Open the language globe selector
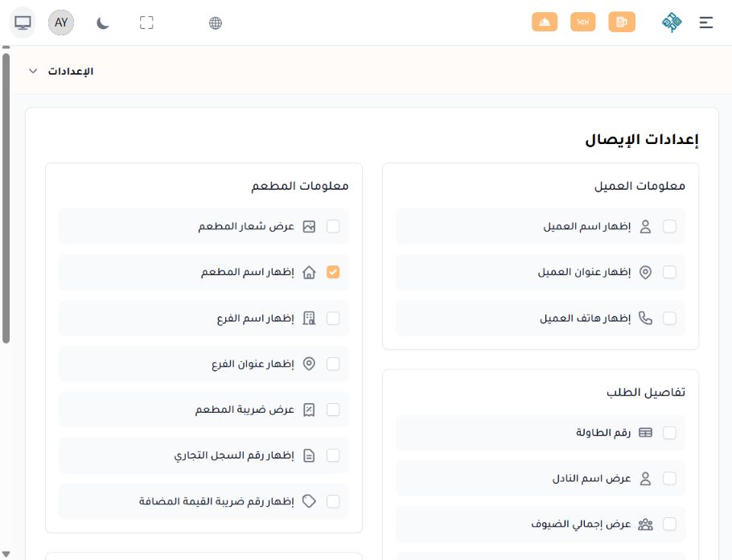 point(216,23)
